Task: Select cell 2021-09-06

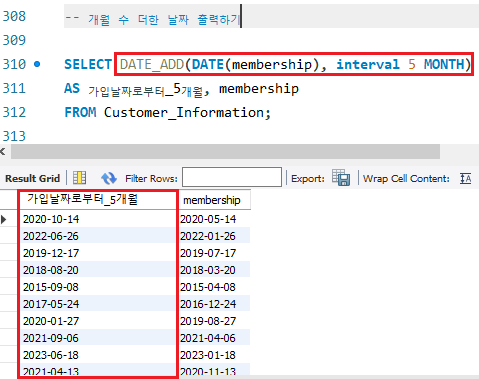Action: pyautogui.click(x=97, y=338)
